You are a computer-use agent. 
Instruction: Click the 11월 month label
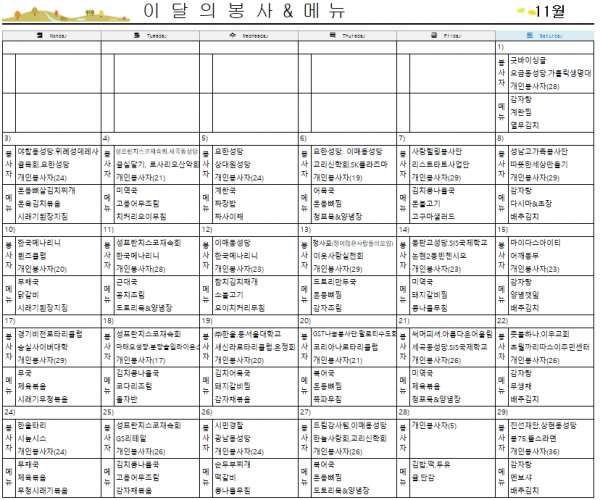[x=551, y=12]
